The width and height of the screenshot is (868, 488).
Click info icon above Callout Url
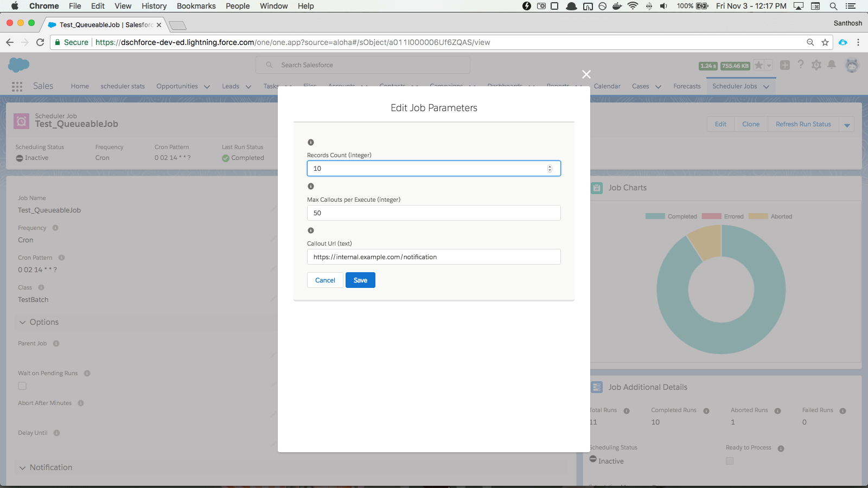click(x=311, y=230)
